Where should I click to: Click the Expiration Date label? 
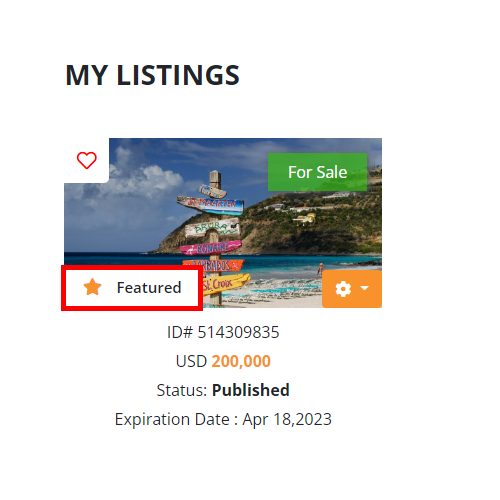click(172, 419)
